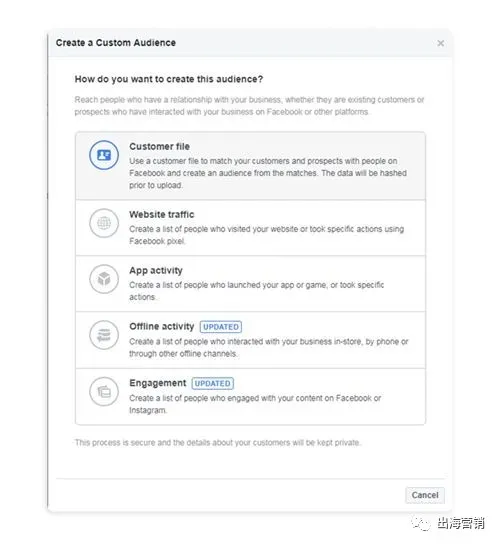The image size is (500, 545).
Task: Select the Customer file heading
Action: point(159,146)
